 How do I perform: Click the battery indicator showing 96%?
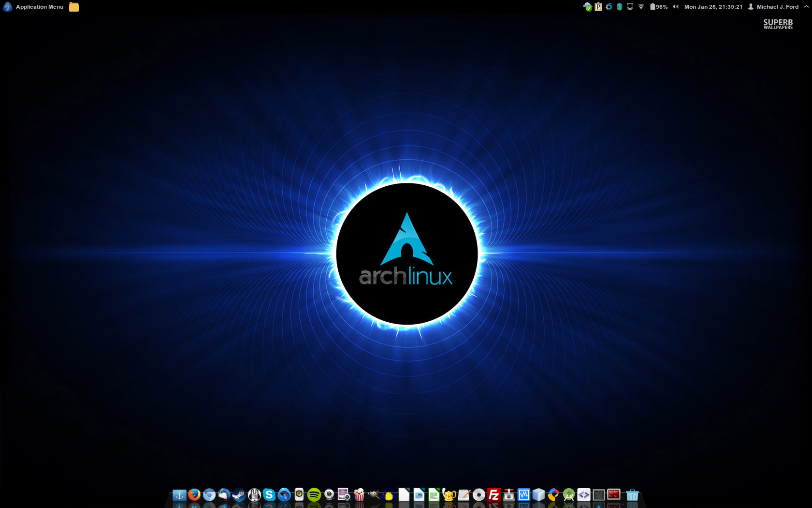(x=659, y=7)
